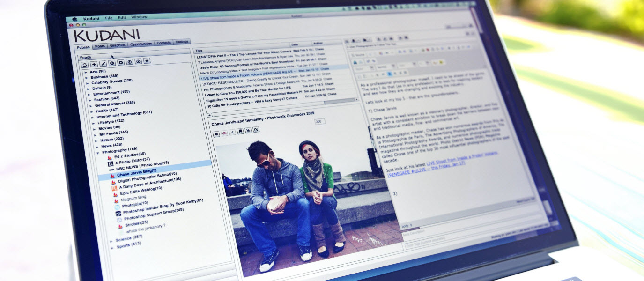Click the pencil edit icon in Feeds toolbar
This screenshot has height=281, width=644.
pos(103,64)
